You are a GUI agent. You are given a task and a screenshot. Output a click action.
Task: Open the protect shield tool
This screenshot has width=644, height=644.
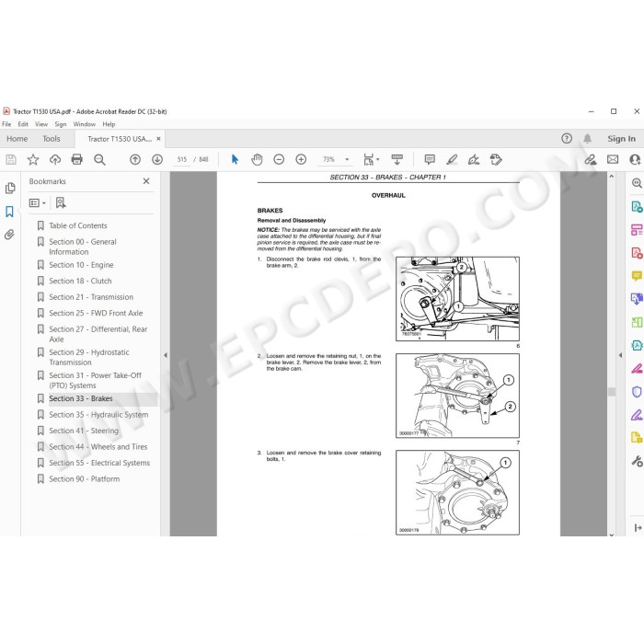point(637,392)
